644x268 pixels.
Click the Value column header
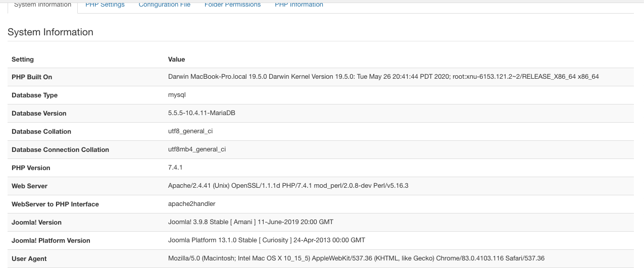pos(176,59)
